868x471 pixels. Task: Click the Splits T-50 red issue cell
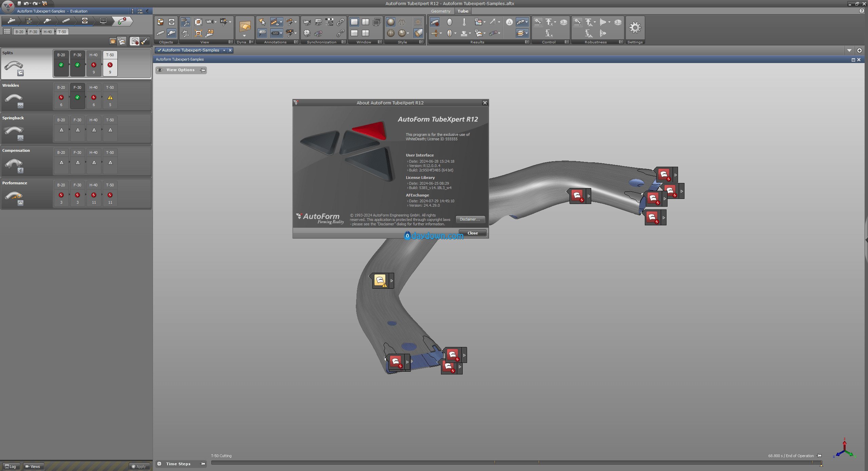[x=110, y=64]
